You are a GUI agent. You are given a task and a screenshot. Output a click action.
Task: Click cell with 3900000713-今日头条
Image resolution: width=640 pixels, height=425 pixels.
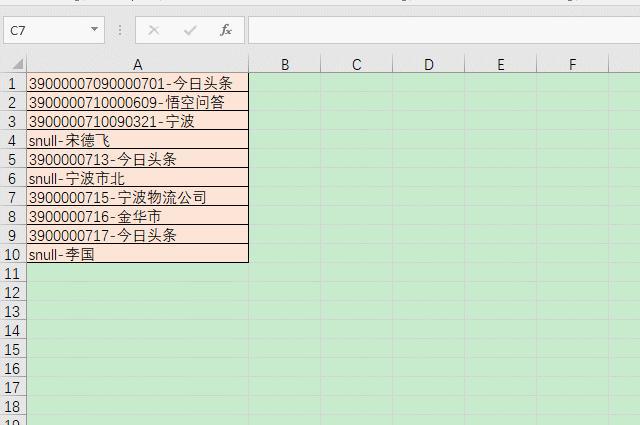(x=138, y=159)
